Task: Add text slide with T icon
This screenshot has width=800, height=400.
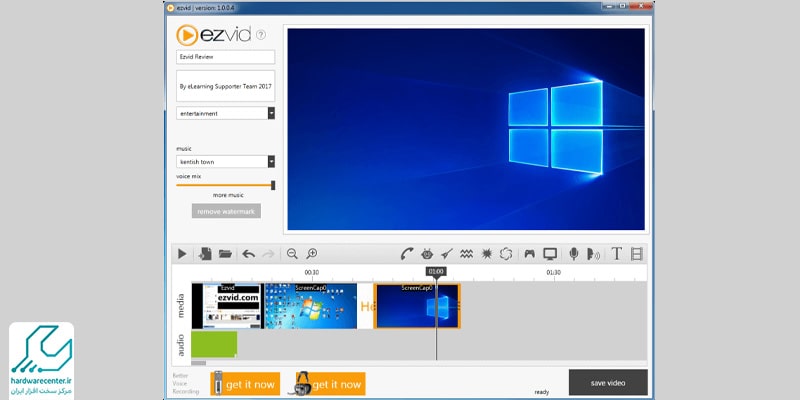Action: tap(616, 254)
